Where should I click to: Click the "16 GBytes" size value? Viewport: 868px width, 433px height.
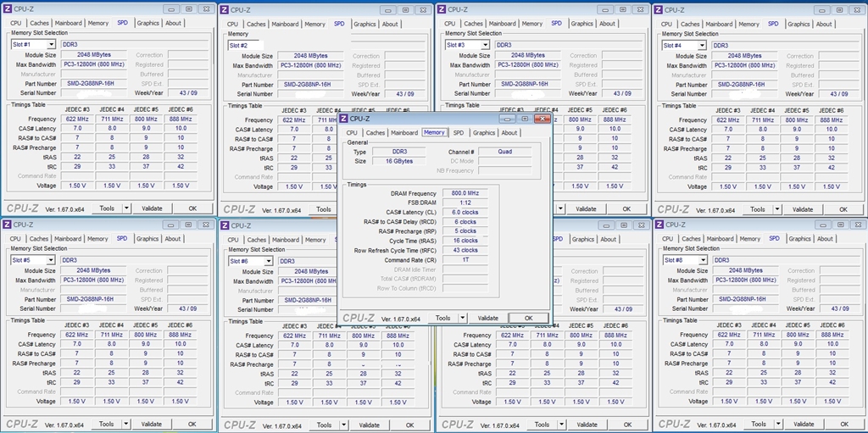[x=398, y=161]
